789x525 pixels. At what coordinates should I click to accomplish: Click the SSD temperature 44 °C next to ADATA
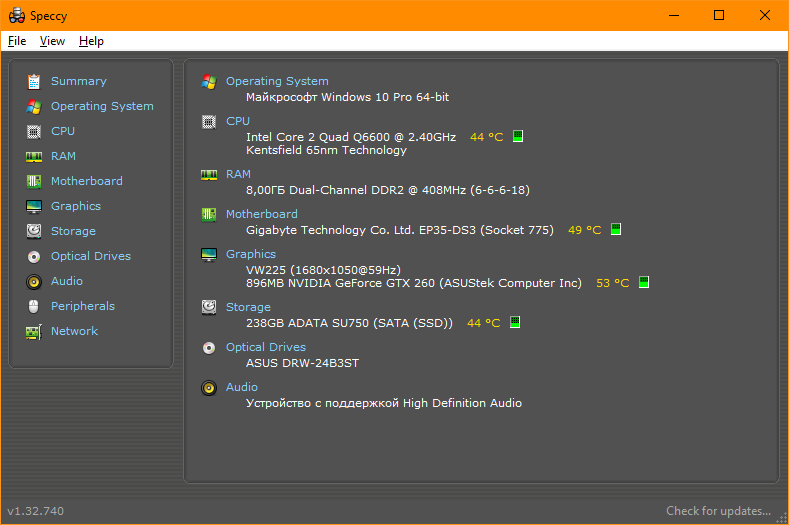tap(483, 323)
